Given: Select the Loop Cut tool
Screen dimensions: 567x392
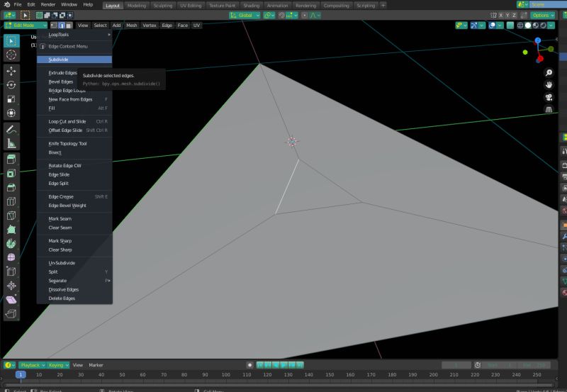Looking at the screenshot, I should [x=11, y=201].
